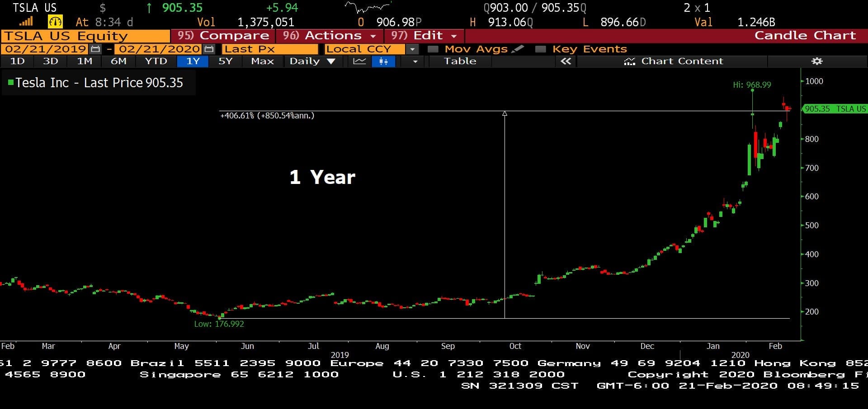Open the 97) Edit dropdown
The width and height of the screenshot is (868, 409).
pos(424,36)
